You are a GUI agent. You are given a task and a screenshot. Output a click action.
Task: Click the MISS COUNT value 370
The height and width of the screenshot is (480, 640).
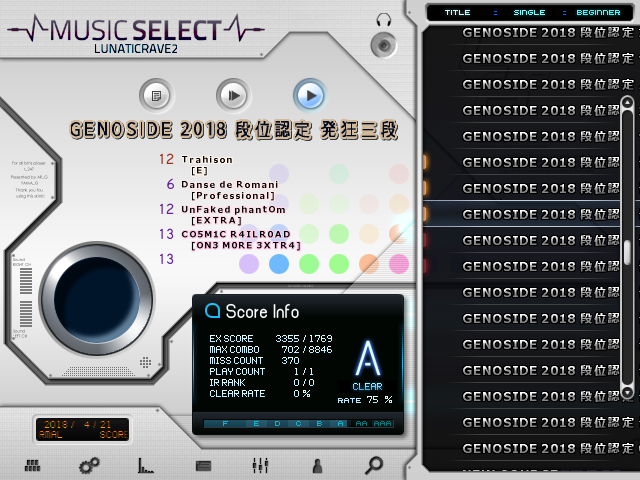[x=290, y=361]
